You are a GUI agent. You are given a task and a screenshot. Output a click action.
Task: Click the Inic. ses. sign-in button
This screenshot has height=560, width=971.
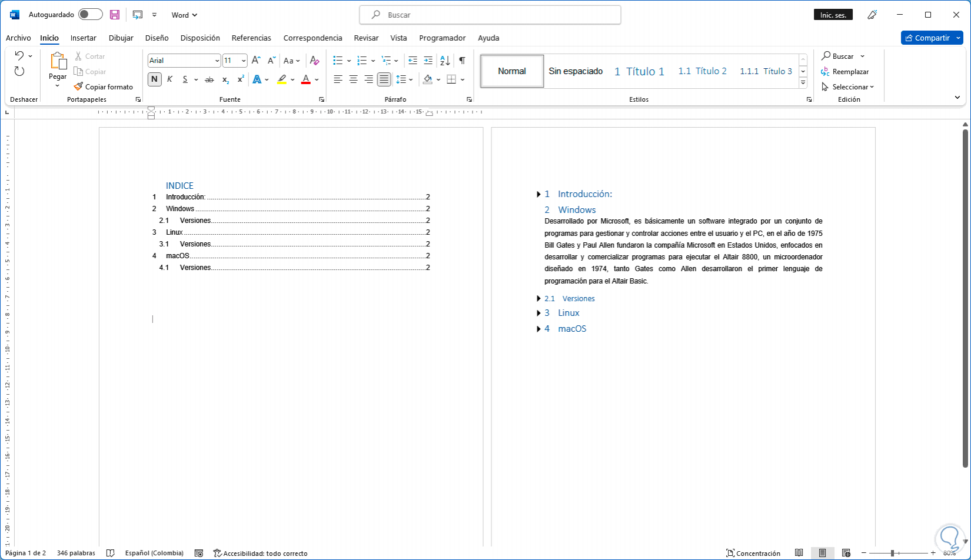pyautogui.click(x=833, y=15)
